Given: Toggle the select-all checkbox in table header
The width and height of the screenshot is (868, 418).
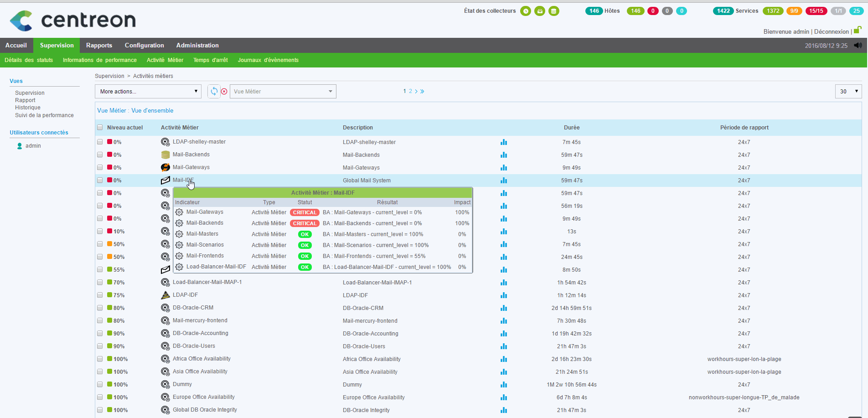Looking at the screenshot, I should [x=100, y=128].
